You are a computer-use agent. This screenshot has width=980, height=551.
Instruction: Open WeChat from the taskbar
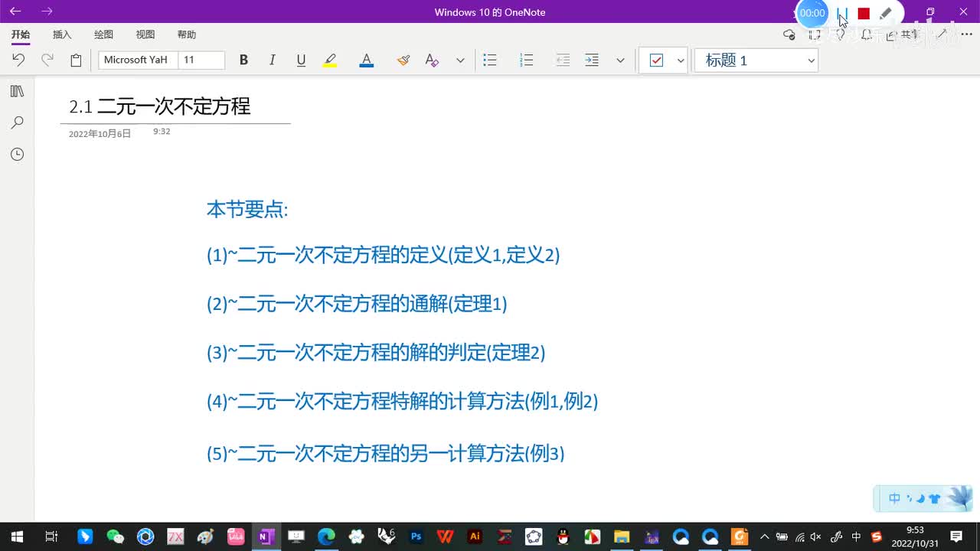(115, 536)
